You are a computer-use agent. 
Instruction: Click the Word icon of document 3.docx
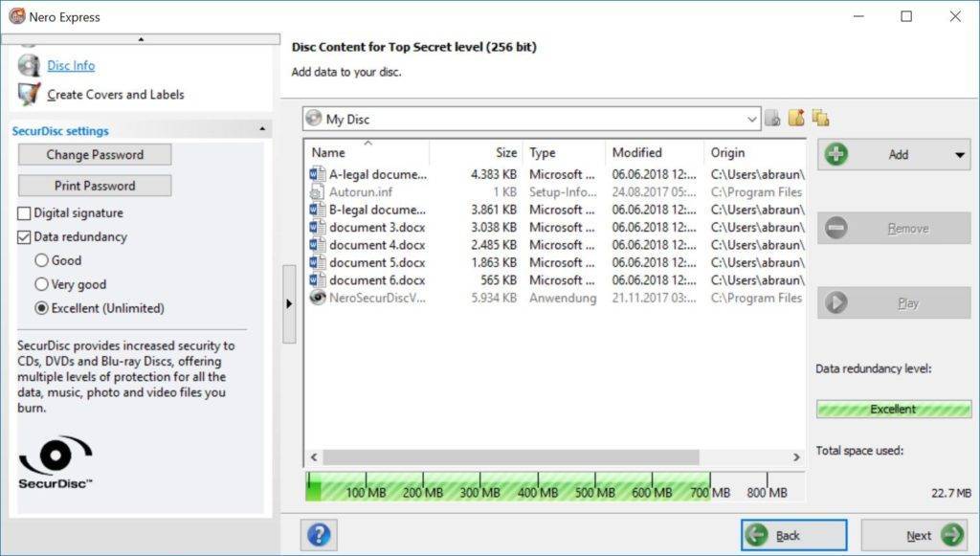click(x=318, y=228)
